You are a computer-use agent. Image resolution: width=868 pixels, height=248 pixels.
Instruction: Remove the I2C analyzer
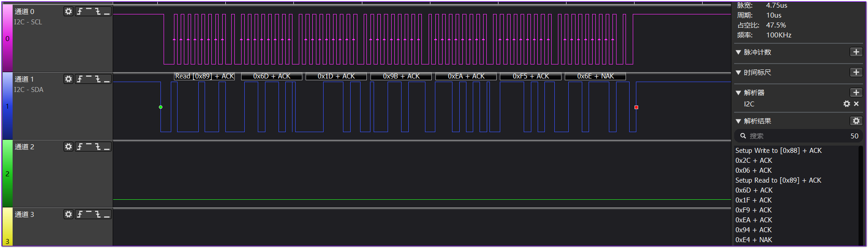tap(856, 104)
